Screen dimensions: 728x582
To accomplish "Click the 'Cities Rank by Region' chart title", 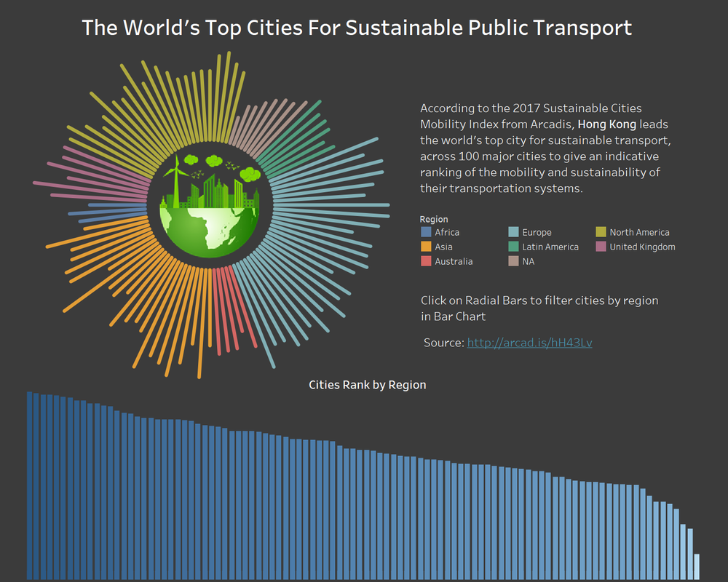I will coord(367,385).
